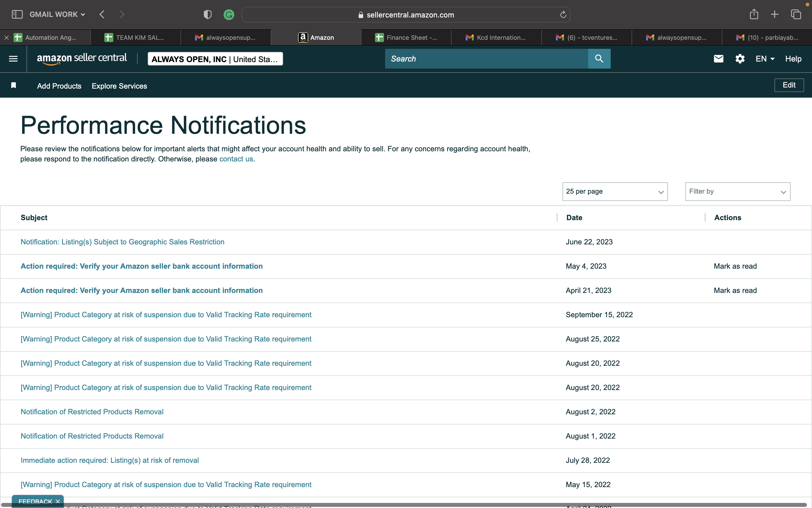Click the contact us link

pyautogui.click(x=236, y=159)
